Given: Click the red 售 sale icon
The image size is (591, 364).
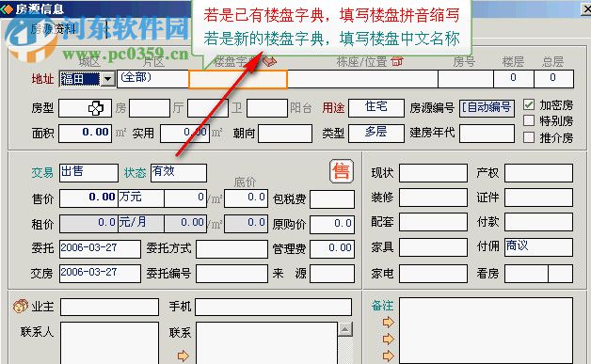Looking at the screenshot, I should [x=342, y=171].
